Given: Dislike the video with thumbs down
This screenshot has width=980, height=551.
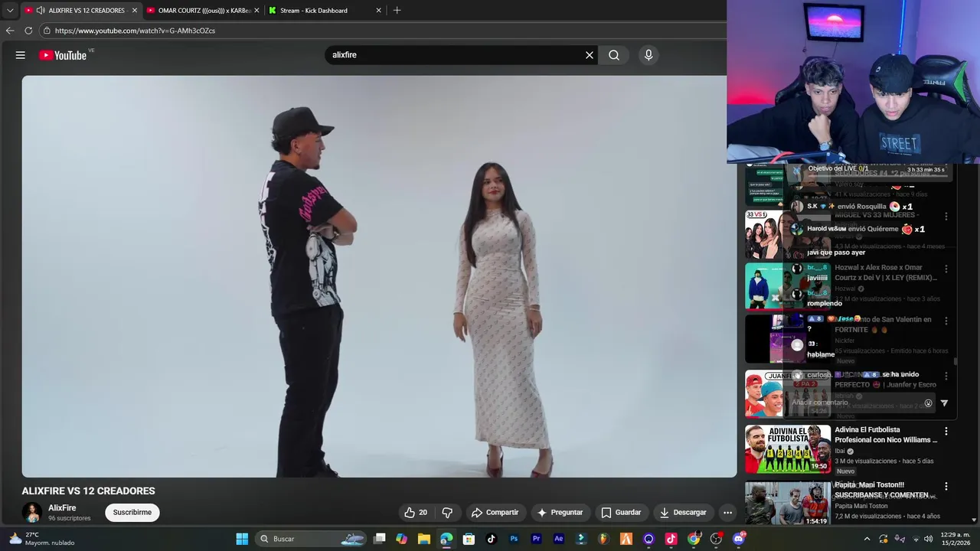Looking at the screenshot, I should (448, 513).
